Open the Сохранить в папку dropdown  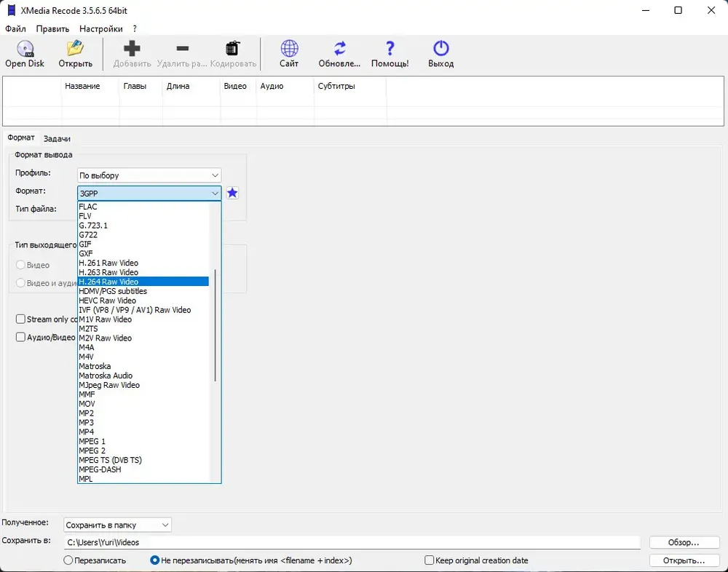117,525
